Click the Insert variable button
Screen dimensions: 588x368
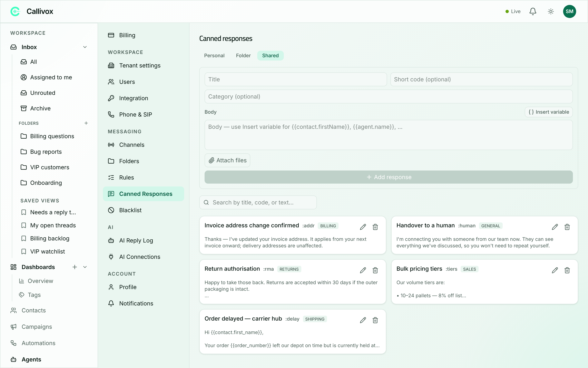point(549,112)
